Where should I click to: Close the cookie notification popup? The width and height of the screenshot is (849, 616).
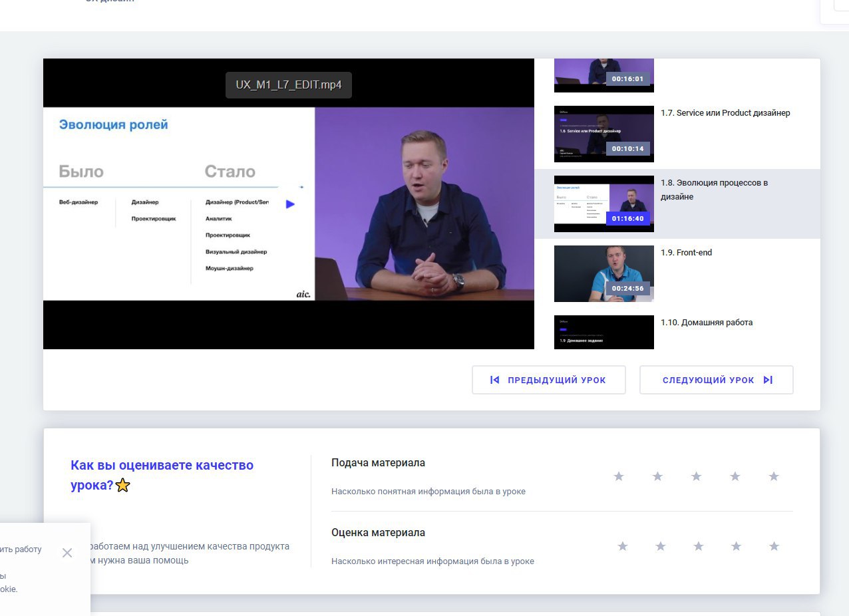point(67,553)
